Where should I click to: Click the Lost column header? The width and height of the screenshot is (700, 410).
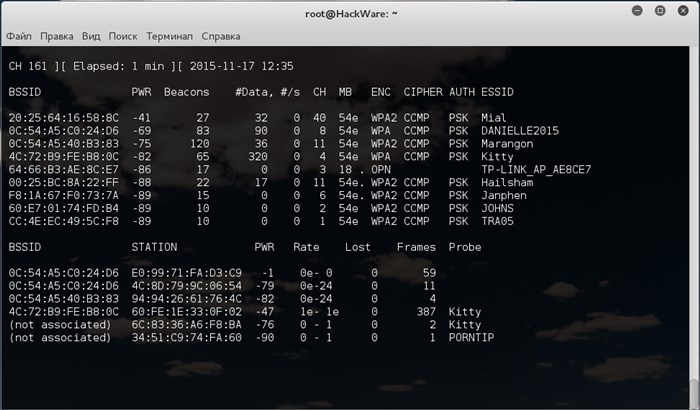tap(358, 247)
